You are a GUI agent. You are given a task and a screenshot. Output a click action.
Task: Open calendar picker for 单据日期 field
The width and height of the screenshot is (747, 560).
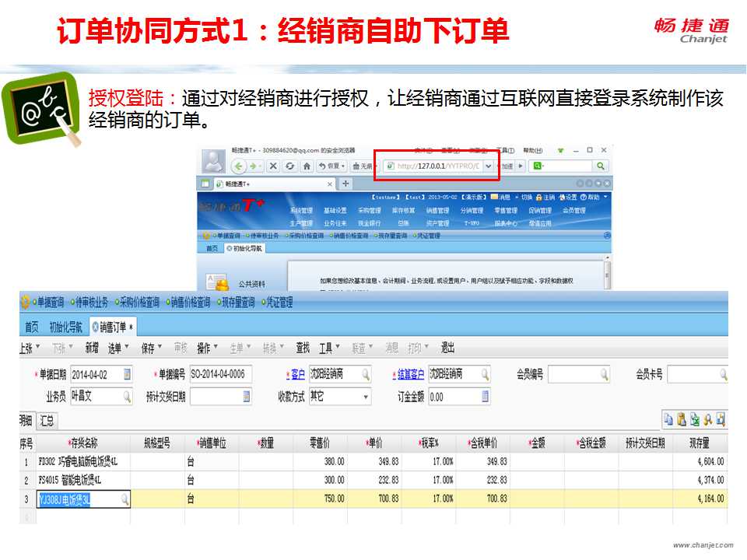(127, 375)
